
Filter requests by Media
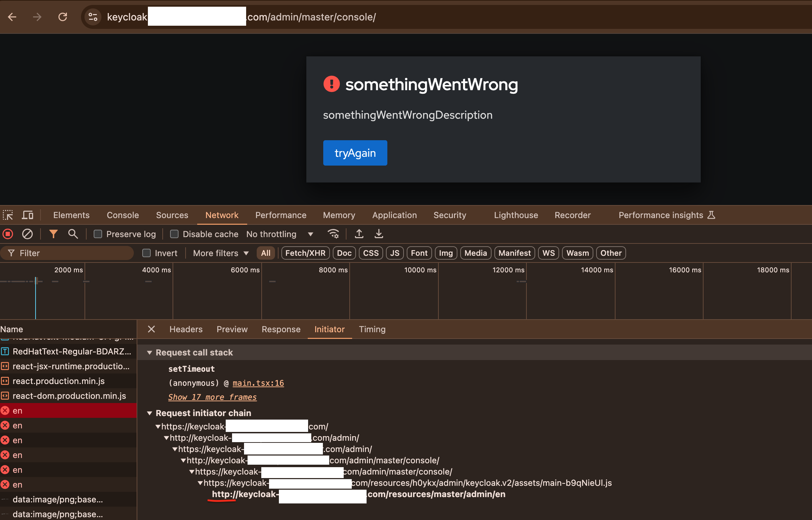coord(476,253)
